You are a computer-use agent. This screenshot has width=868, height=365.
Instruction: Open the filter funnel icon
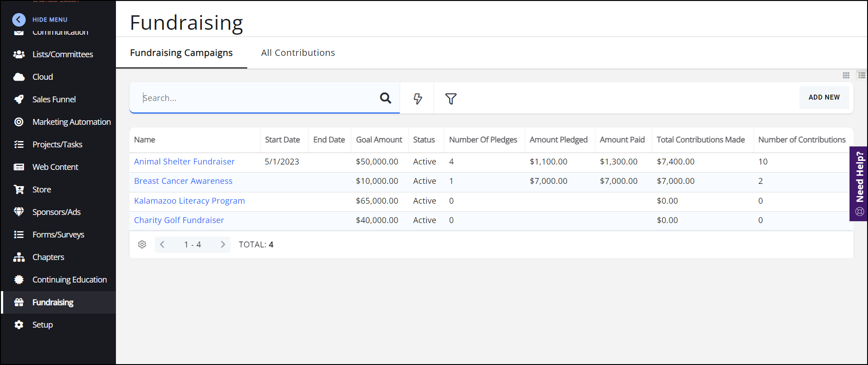451,98
